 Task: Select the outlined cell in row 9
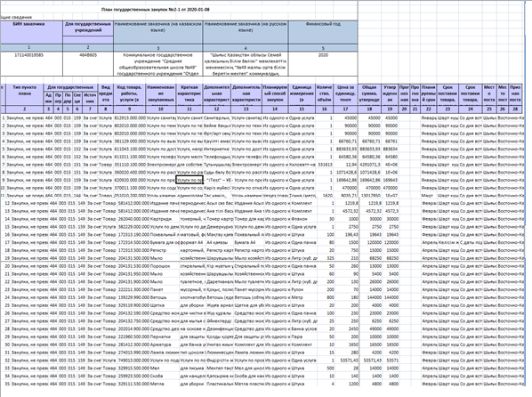[x=189, y=180]
